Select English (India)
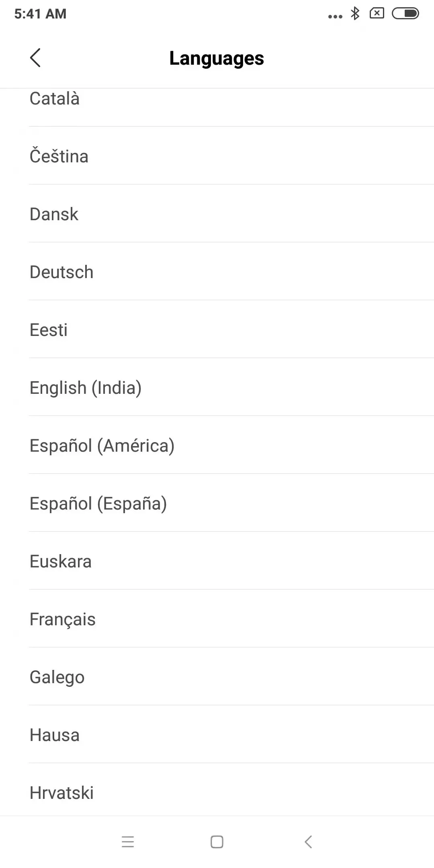Screen dimensions: 434x868 (217, 387)
